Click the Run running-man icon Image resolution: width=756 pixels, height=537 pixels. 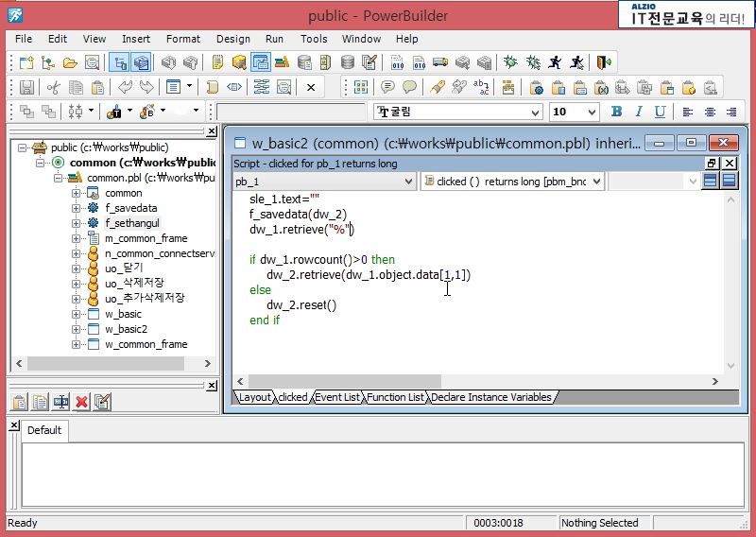pos(555,62)
